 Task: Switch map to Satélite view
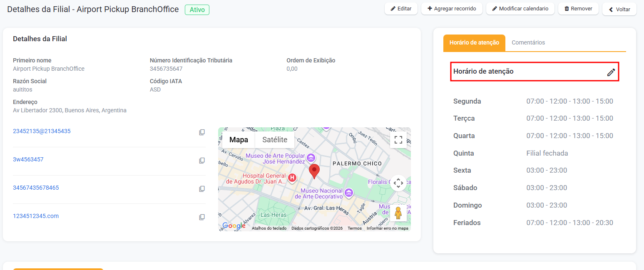[x=274, y=140]
